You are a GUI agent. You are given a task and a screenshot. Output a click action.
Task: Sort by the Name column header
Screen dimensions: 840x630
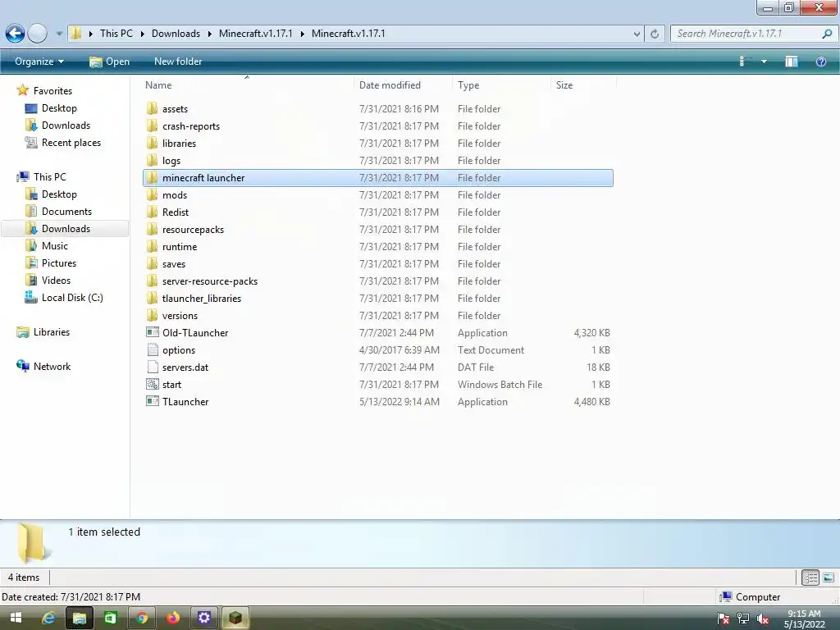pos(158,85)
